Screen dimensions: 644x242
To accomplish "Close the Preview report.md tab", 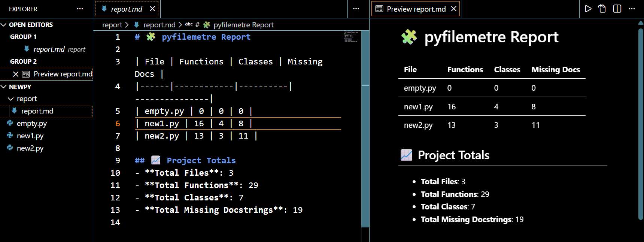I will point(454,9).
